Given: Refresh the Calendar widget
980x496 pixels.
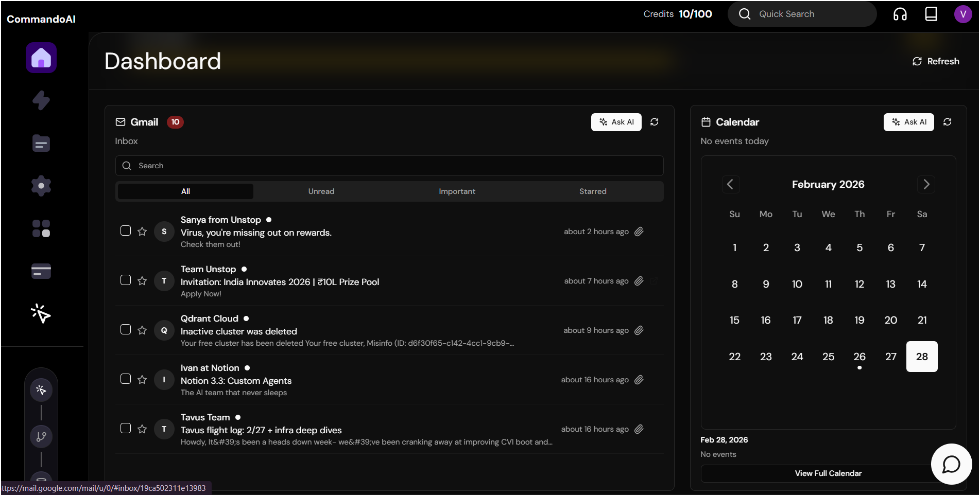Looking at the screenshot, I should point(948,122).
